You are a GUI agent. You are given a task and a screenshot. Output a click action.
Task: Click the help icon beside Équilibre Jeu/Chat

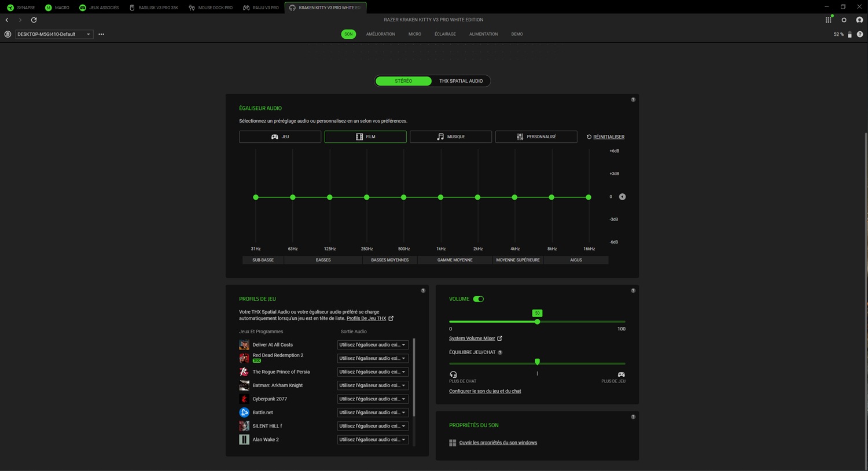click(500, 352)
